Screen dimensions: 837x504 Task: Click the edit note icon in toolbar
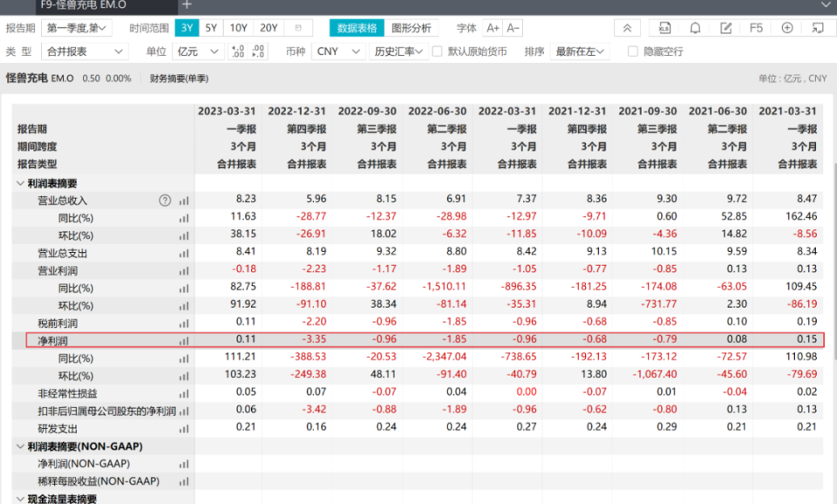pos(725,28)
